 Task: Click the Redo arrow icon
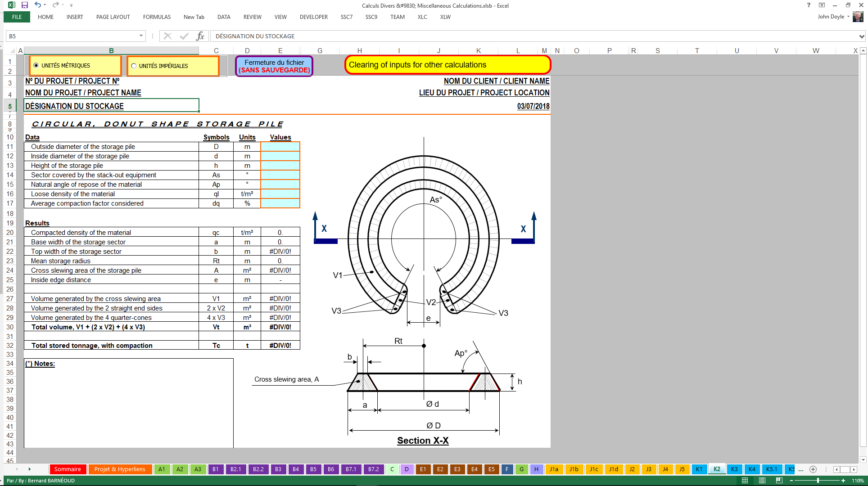(55, 5)
